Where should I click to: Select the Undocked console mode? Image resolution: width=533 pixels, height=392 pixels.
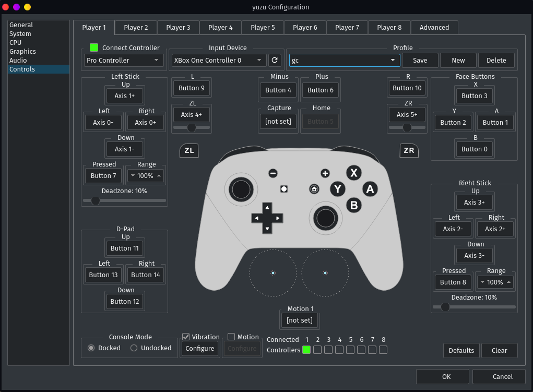pos(134,348)
